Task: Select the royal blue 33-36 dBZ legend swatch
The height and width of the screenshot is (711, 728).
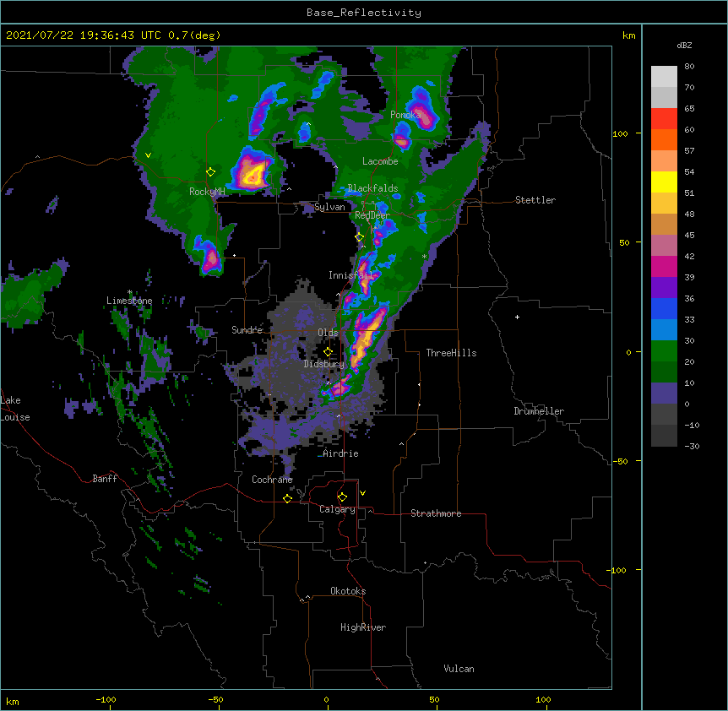Action: (x=664, y=308)
